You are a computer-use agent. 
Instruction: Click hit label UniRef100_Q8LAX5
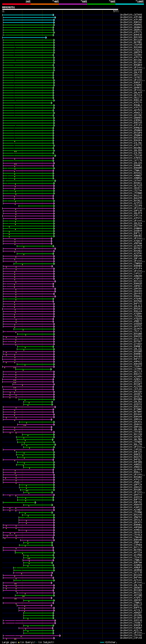pyautogui.click(x=131, y=93)
